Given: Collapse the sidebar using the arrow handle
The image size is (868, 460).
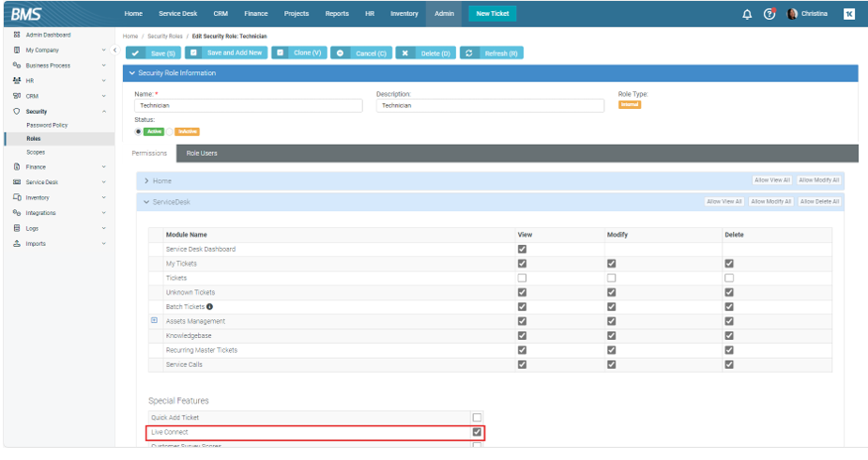Looking at the screenshot, I should (x=114, y=50).
